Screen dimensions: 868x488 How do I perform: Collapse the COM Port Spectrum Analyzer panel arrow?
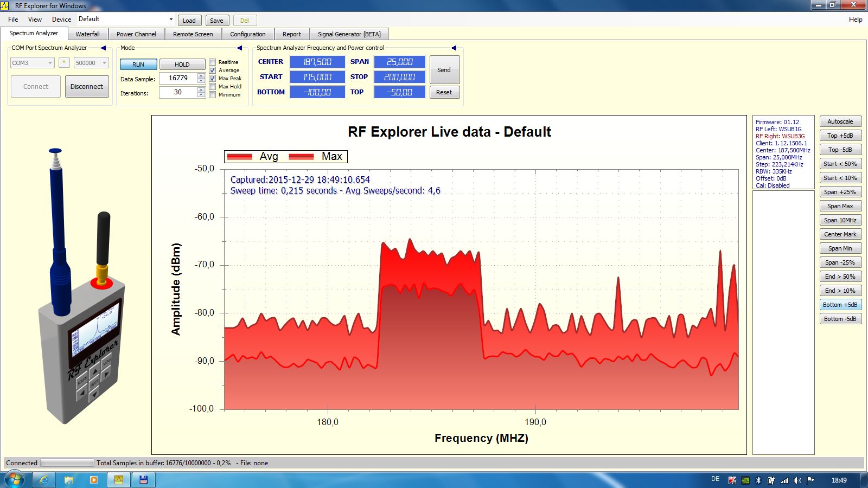point(103,48)
